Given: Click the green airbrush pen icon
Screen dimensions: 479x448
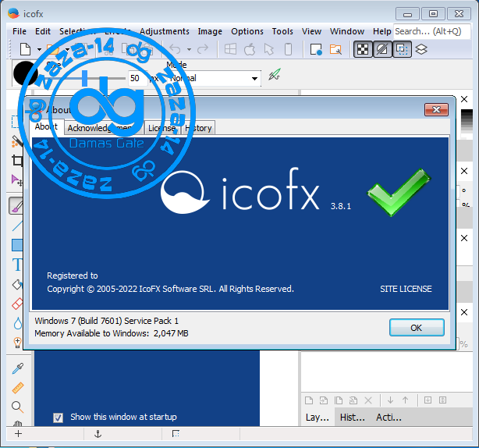Looking at the screenshot, I should coord(275,75).
